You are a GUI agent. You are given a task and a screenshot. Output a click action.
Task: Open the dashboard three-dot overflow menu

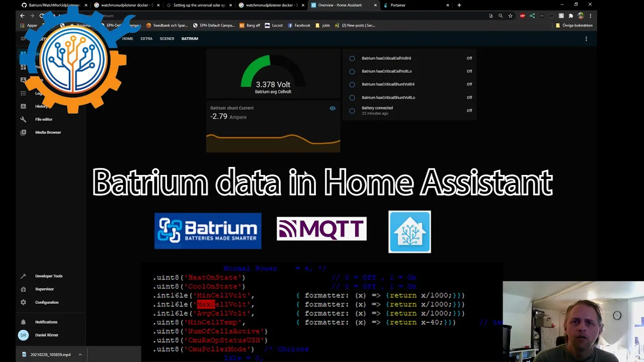586,39
